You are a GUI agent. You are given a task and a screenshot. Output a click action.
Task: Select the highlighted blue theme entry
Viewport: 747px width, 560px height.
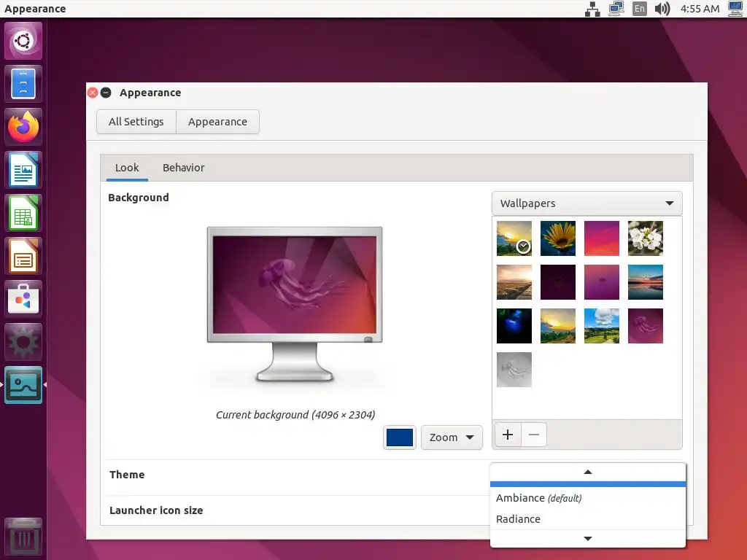pyautogui.click(x=588, y=484)
